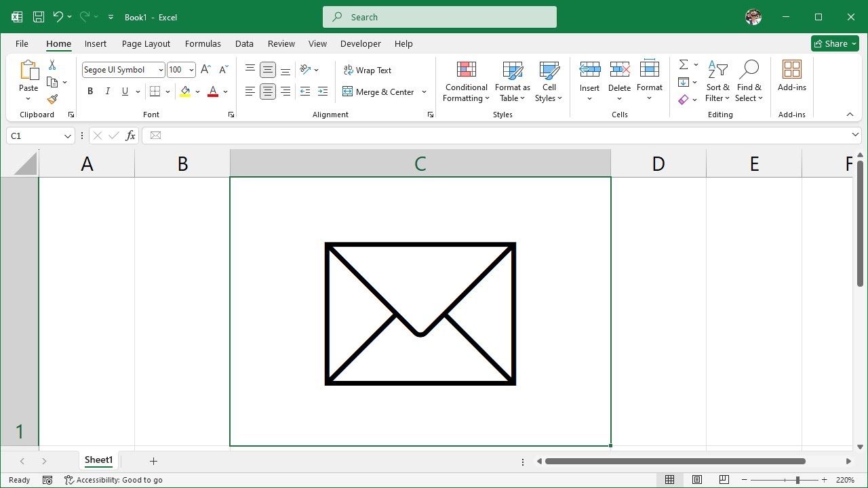Viewport: 868px width, 488px height.
Task: Insert a function with the fx button
Action: (x=131, y=136)
